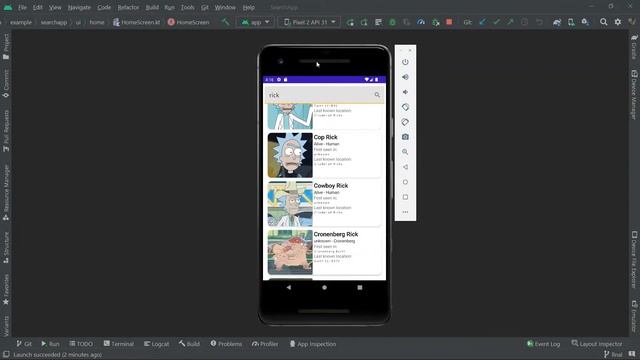This screenshot has height=360, width=640.
Task: Click the emulator power button icon
Action: 405,62
